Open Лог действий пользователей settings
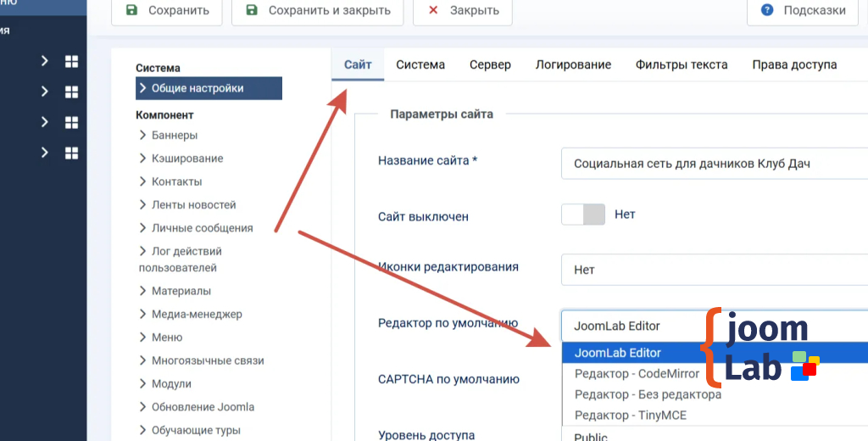Image resolution: width=868 pixels, height=441 pixels. [x=181, y=260]
